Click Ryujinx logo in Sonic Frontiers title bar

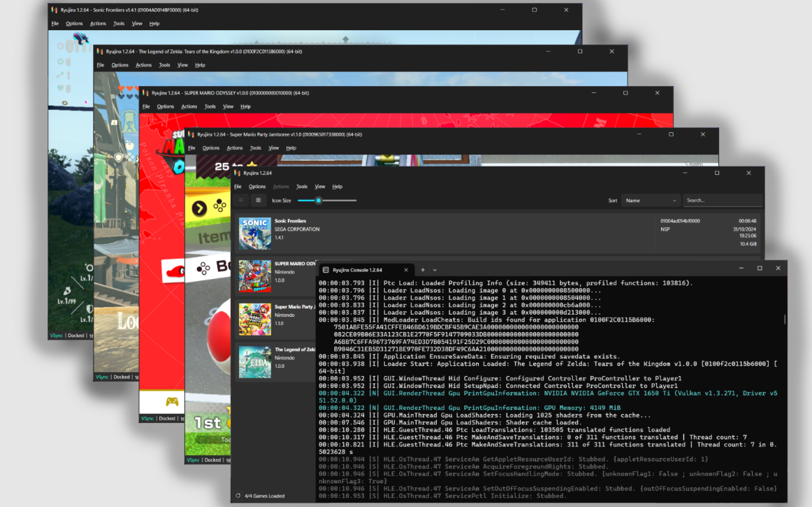[x=54, y=9]
